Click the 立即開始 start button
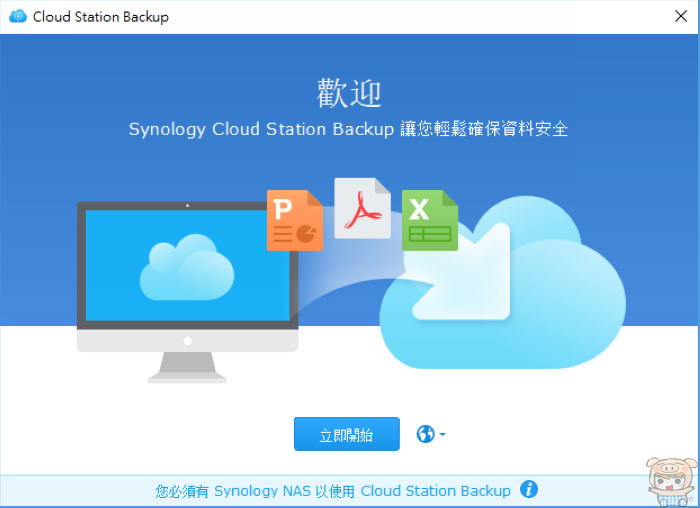700x508 pixels. (346, 434)
